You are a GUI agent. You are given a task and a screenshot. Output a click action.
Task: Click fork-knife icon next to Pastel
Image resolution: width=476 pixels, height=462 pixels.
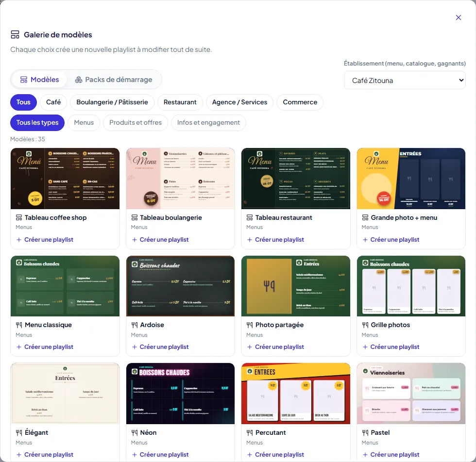(x=365, y=432)
